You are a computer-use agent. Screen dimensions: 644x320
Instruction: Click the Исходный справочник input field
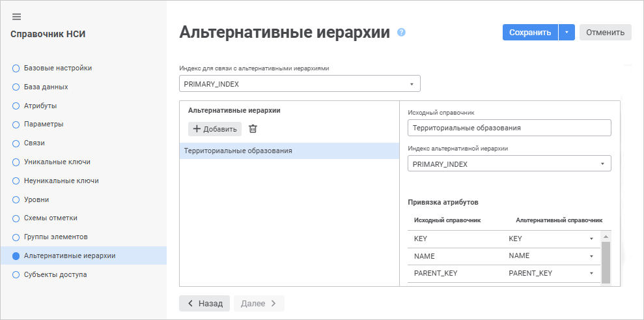point(509,128)
